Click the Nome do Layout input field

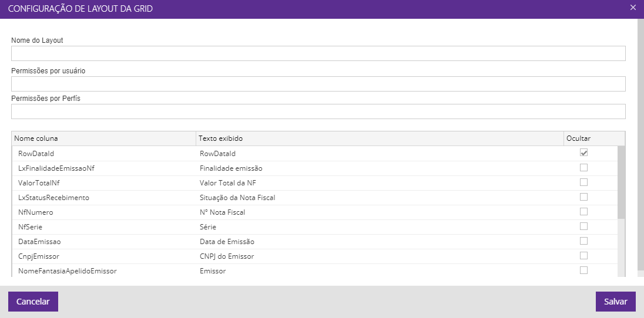318,53
